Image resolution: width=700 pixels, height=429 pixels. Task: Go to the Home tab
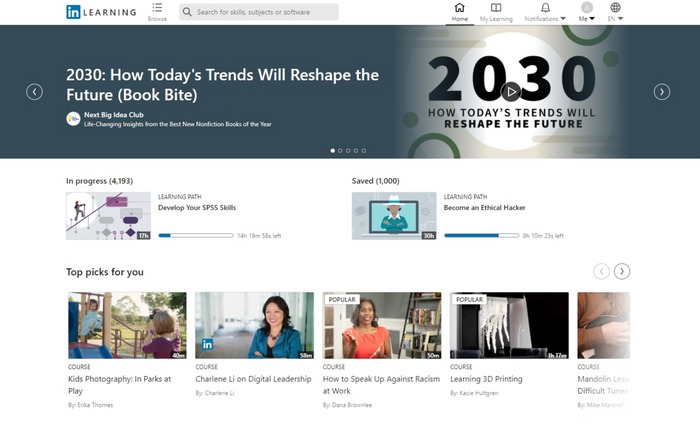pos(459,12)
